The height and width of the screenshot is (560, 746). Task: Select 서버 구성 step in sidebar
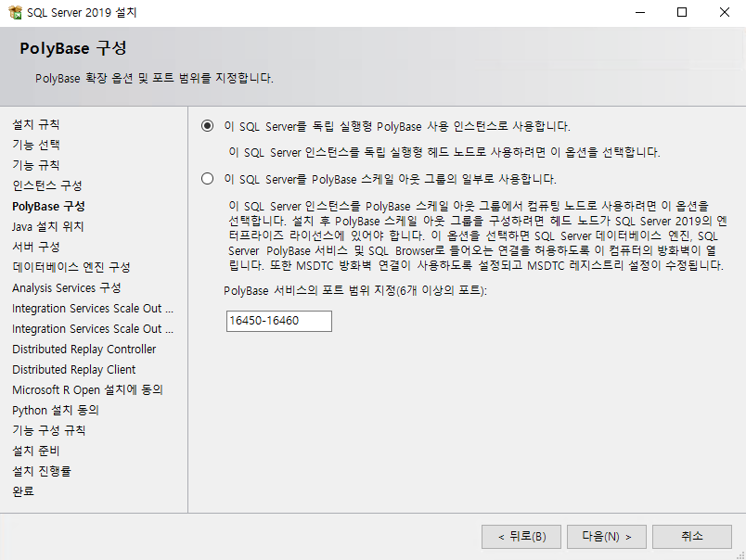click(x=36, y=247)
